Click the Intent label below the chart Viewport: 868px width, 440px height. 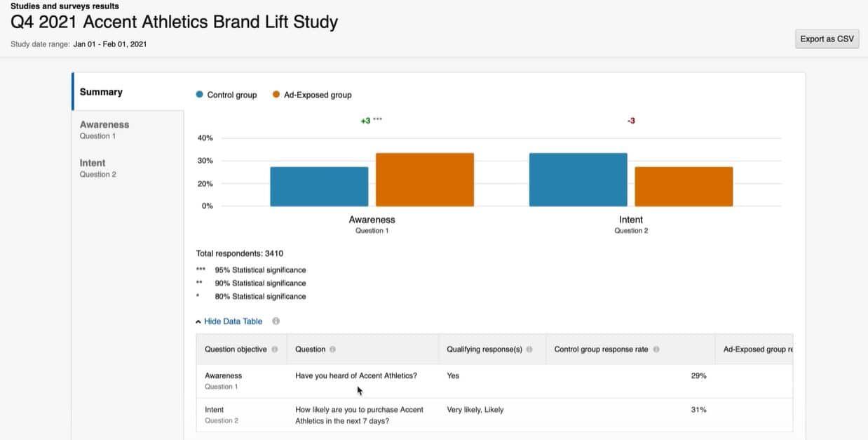pos(631,220)
